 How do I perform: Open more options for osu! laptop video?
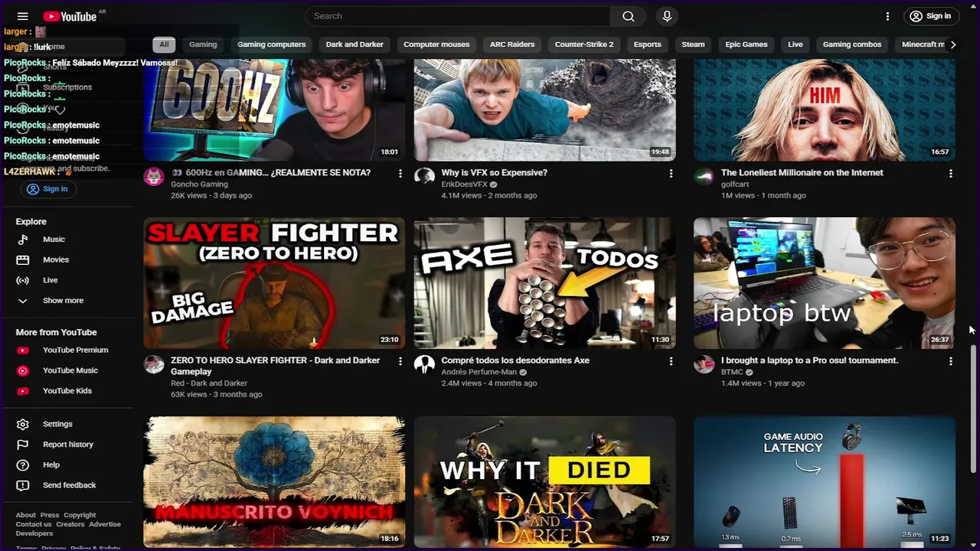[x=951, y=361]
